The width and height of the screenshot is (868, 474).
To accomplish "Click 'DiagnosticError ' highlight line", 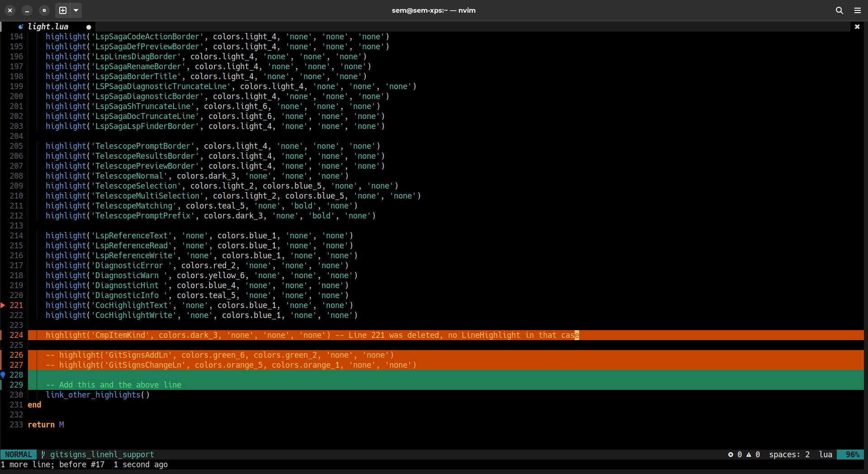I will [x=197, y=265].
